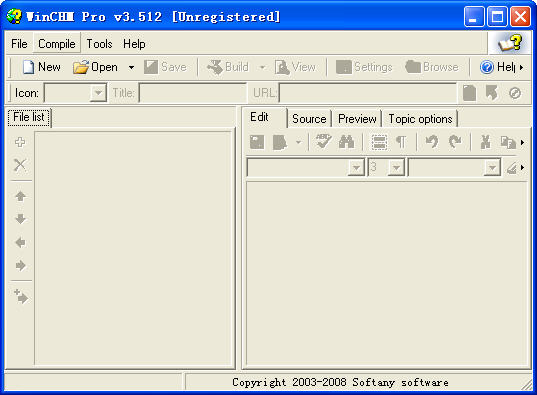
Task: Click the Help toolbar button
Action: pyautogui.click(x=497, y=67)
